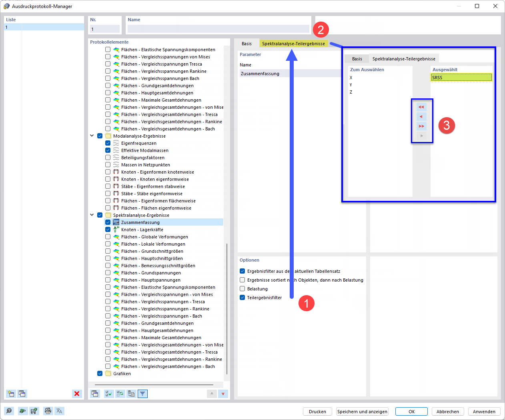The image size is (505, 420).
Task: Select Knoten - Knoten eigenformweise tree row
Action: pos(164,179)
